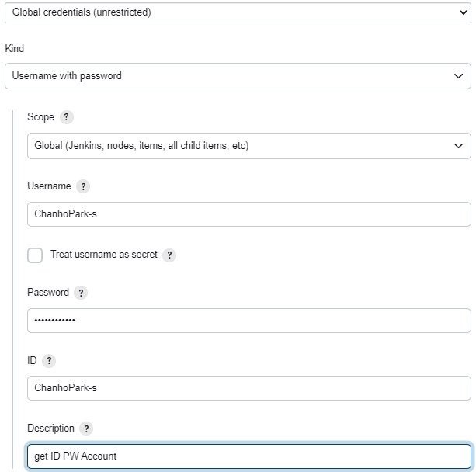
Task: Show help for Treat username as secret
Action: click(169, 255)
